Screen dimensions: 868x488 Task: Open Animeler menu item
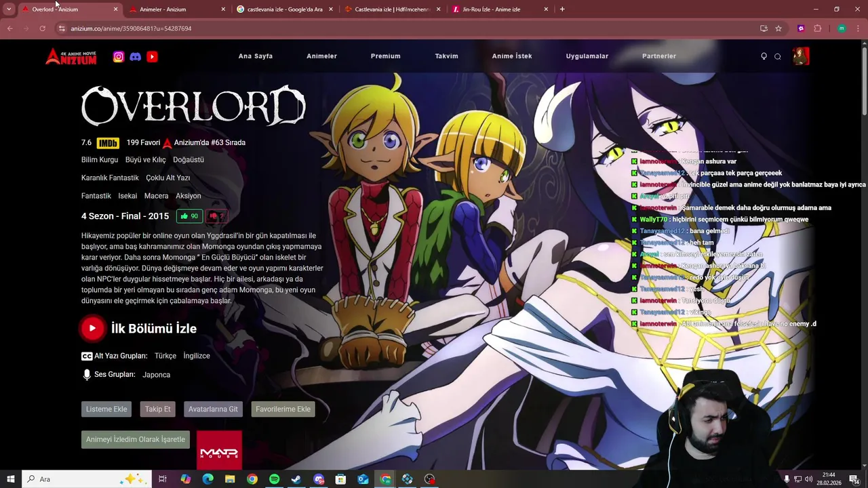pos(321,56)
